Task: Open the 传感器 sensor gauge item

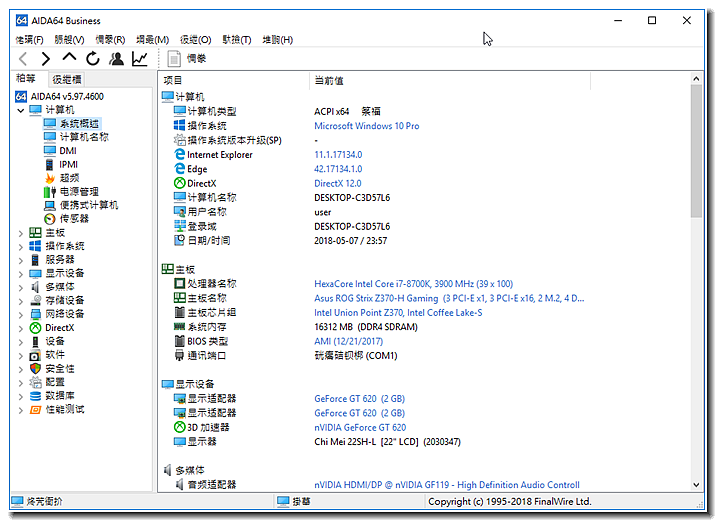Action: (x=66, y=219)
